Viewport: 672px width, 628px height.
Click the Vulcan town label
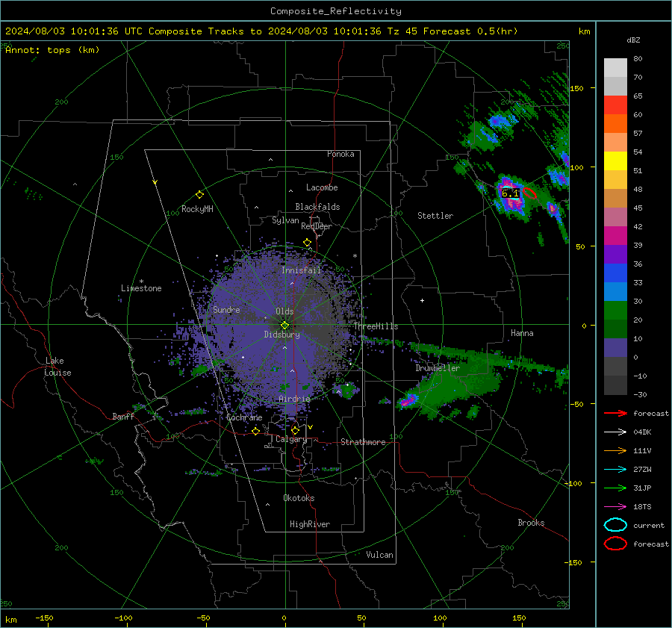tap(379, 555)
